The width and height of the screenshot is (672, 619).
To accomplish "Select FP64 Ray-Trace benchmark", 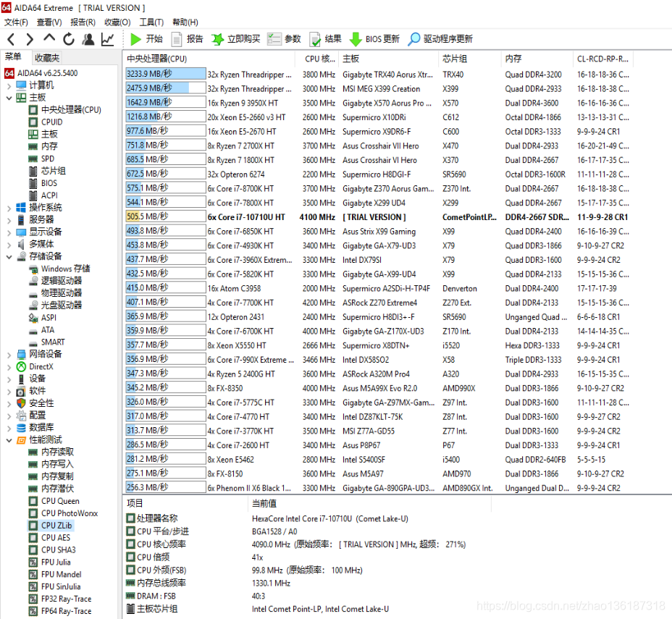I will tap(60, 611).
